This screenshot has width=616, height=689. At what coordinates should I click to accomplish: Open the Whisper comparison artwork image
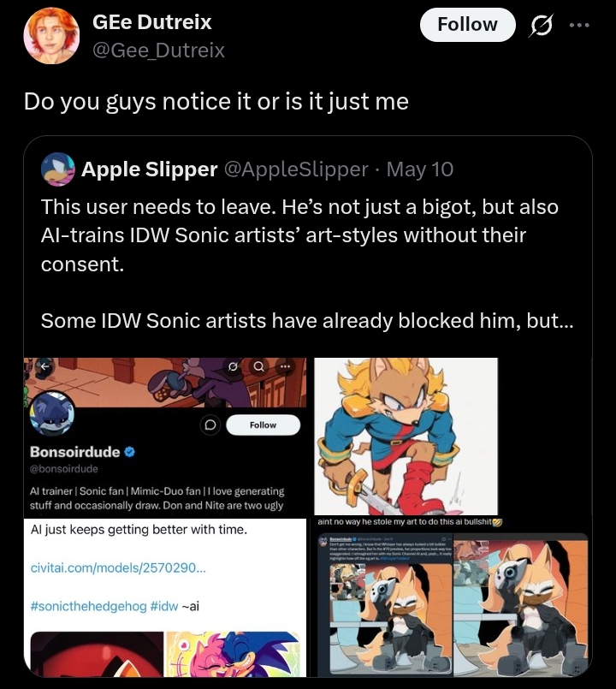(x=453, y=597)
